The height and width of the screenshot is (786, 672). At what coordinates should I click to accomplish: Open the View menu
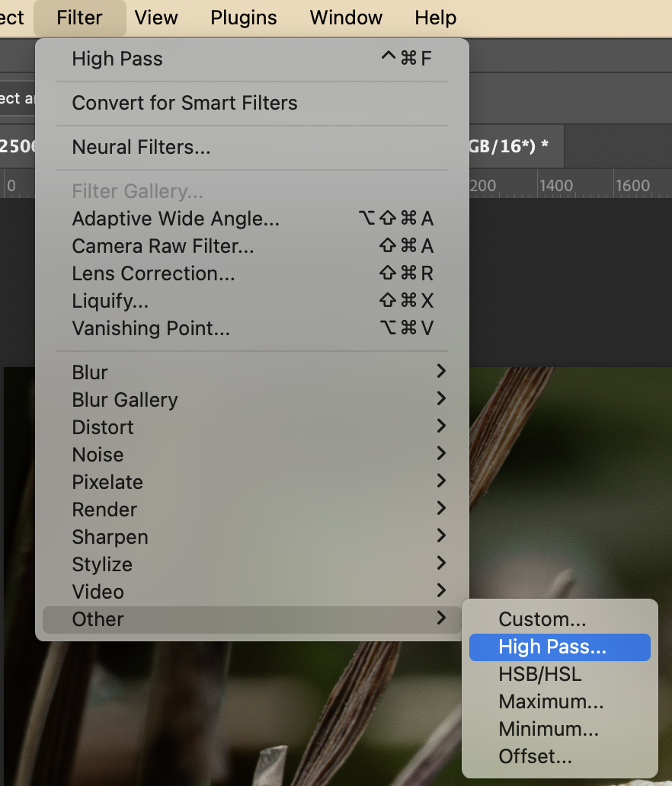click(155, 18)
